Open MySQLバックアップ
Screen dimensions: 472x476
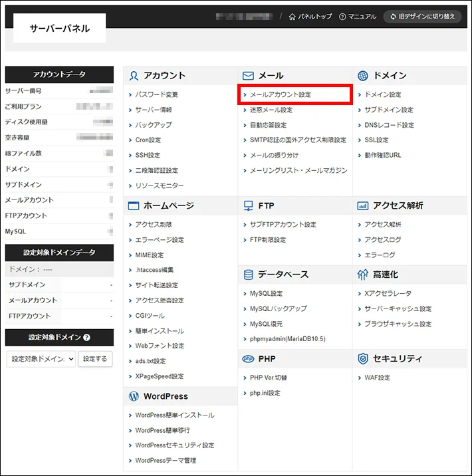pos(278,308)
